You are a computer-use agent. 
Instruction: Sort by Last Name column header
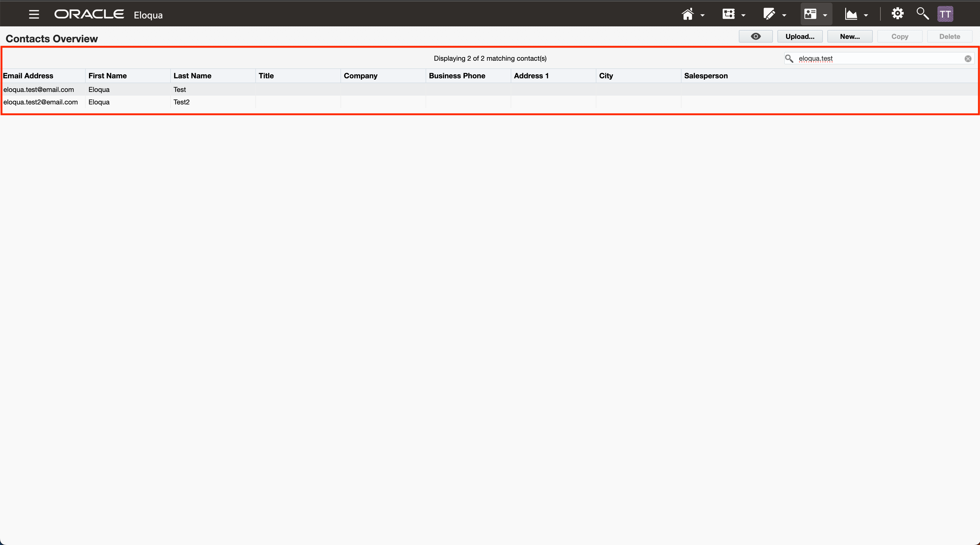[x=192, y=76]
